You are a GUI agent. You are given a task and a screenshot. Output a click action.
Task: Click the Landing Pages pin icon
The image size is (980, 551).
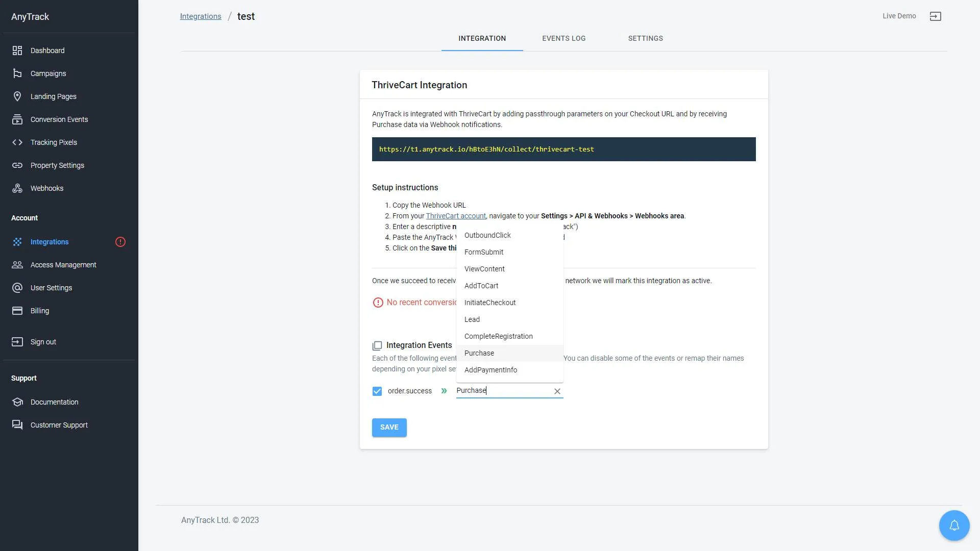click(x=17, y=96)
